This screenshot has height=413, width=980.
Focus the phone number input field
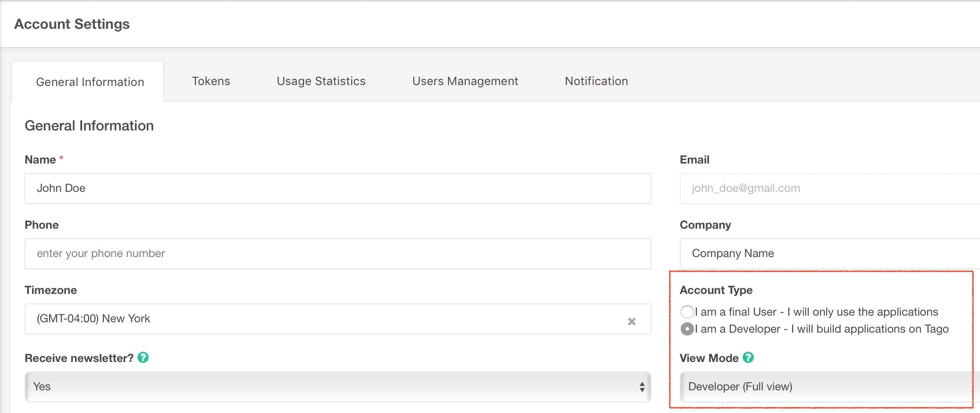[x=338, y=254]
